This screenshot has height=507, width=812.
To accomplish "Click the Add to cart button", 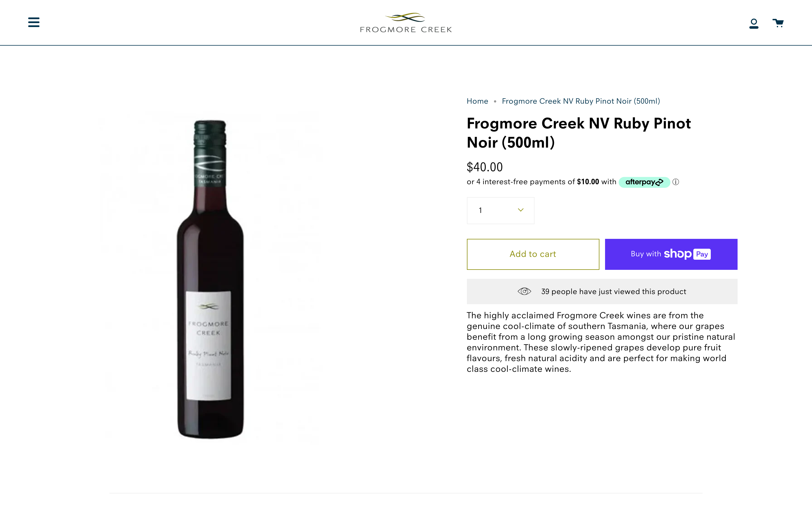I will point(533,254).
